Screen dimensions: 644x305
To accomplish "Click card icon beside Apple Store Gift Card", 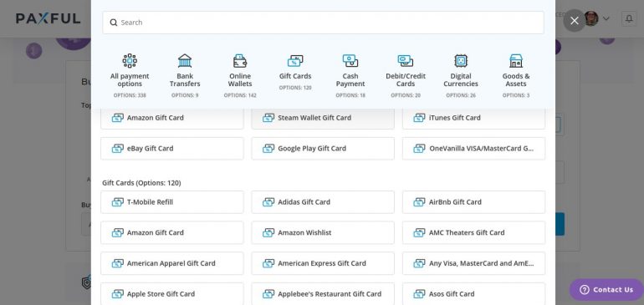I will (117, 293).
